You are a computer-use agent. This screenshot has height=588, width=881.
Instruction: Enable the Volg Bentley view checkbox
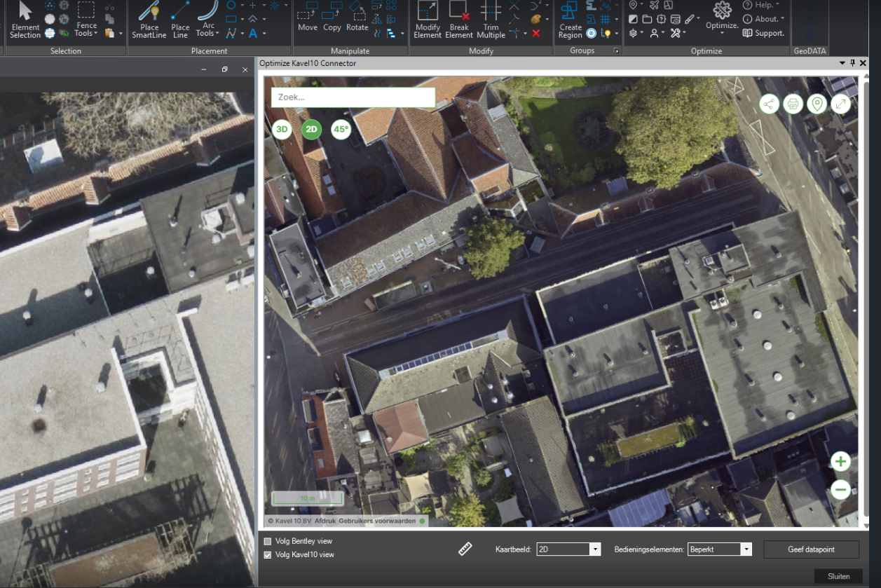coord(268,542)
